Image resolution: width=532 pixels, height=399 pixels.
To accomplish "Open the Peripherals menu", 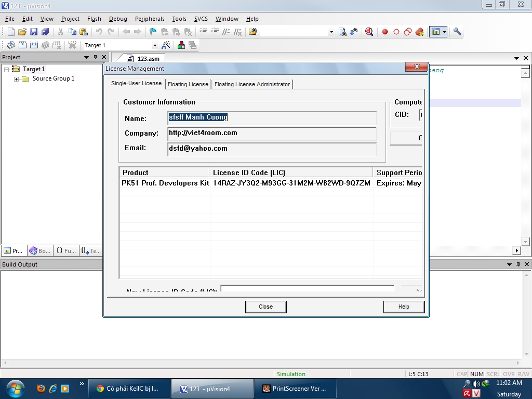I will (x=150, y=19).
